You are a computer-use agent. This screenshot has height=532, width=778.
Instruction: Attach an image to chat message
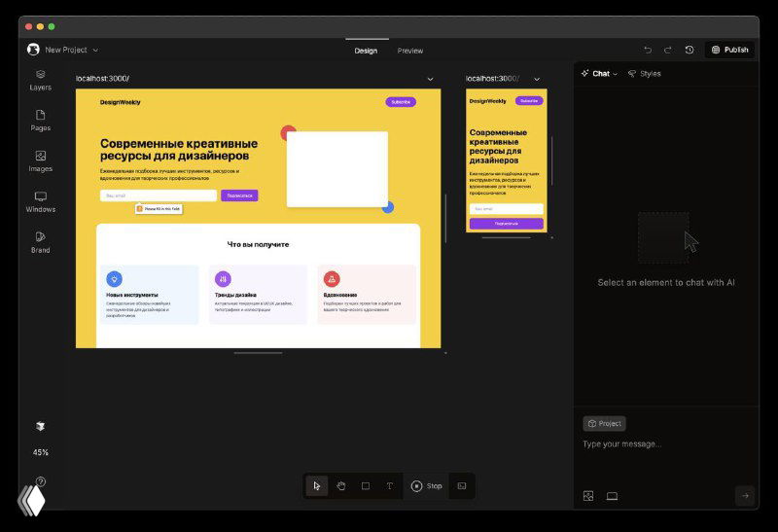(x=588, y=496)
